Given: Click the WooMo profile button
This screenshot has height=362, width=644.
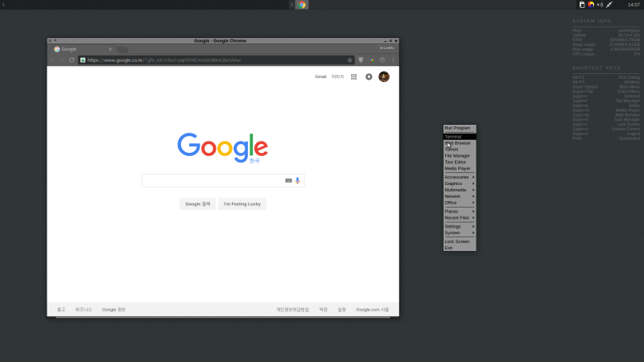Looking at the screenshot, I should [x=387, y=48].
